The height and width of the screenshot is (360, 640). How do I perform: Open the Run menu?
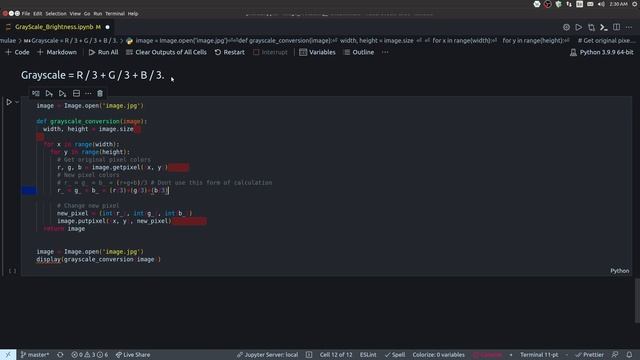point(98,13)
